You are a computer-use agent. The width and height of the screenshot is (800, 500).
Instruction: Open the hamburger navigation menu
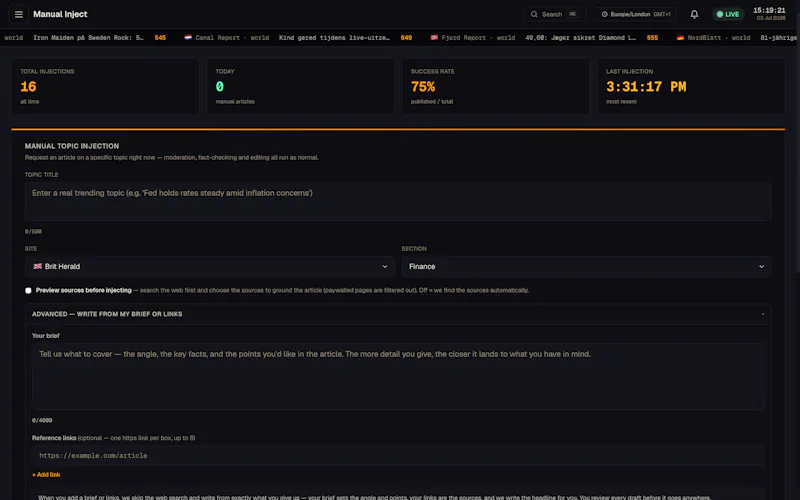pyautogui.click(x=19, y=14)
